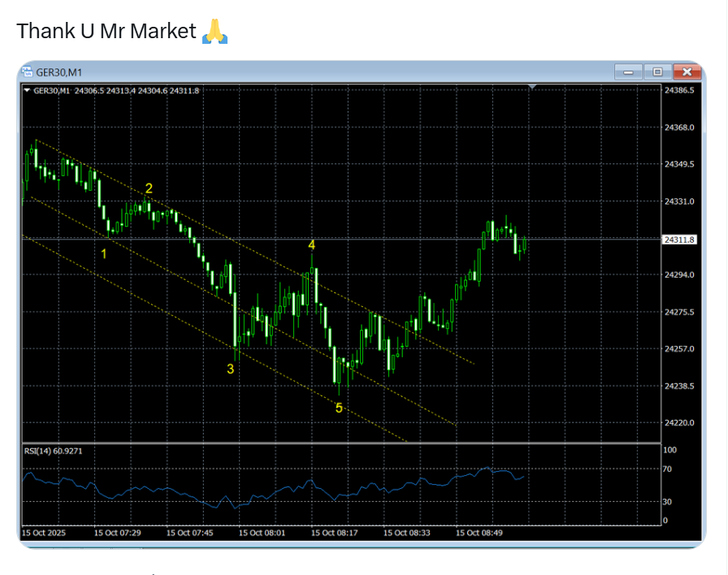Click the minimize icon on the chart window
The image size is (728, 575).
[x=626, y=71]
